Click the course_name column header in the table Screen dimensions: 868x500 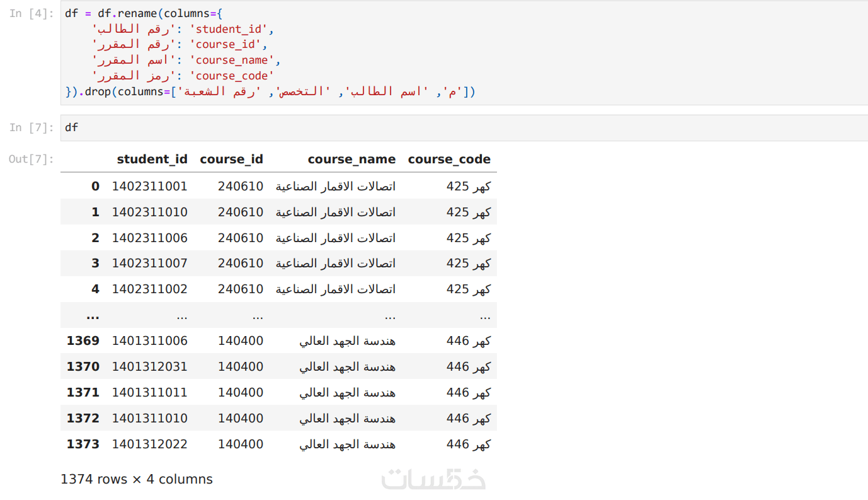(351, 160)
